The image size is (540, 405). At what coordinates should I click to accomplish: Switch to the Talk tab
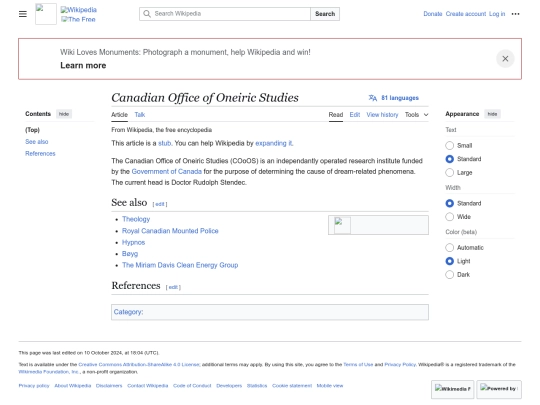[139, 115]
